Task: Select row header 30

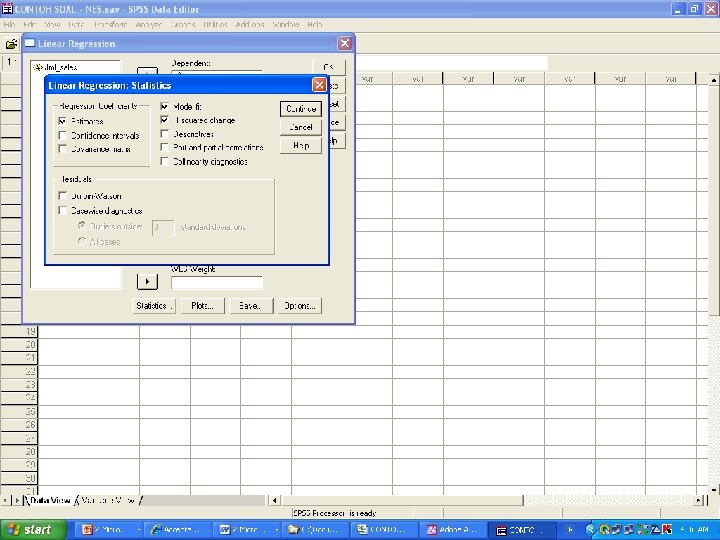Action: click(19, 478)
